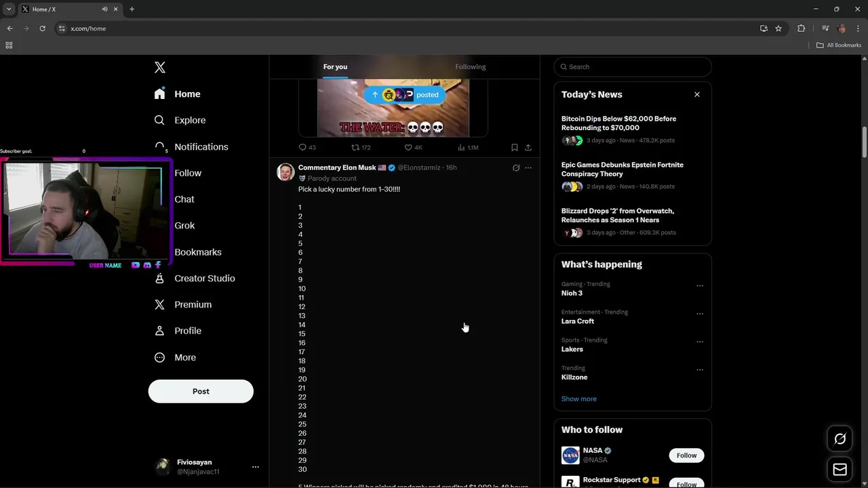Click the browser Back arrow
Screen dimensions: 868x488
9,28
